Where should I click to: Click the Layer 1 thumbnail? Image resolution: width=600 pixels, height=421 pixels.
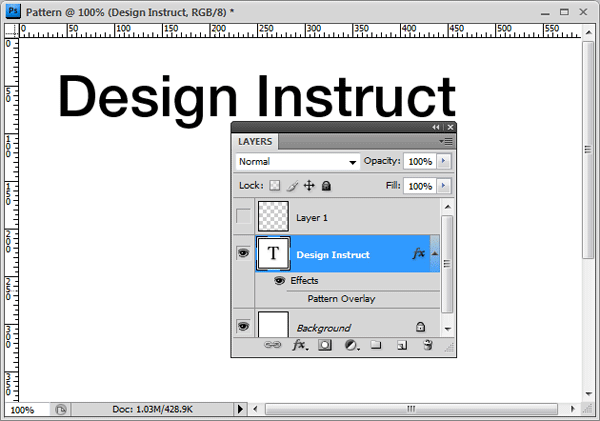273,216
